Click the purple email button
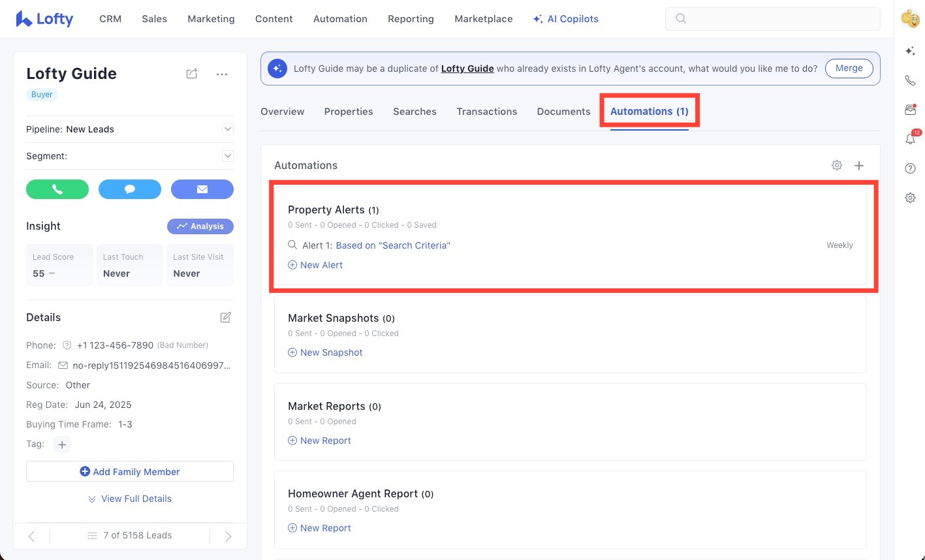This screenshot has width=925, height=560. click(202, 189)
